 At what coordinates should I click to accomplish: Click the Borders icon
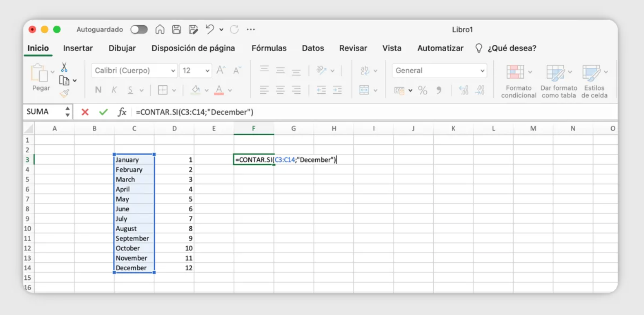click(163, 90)
